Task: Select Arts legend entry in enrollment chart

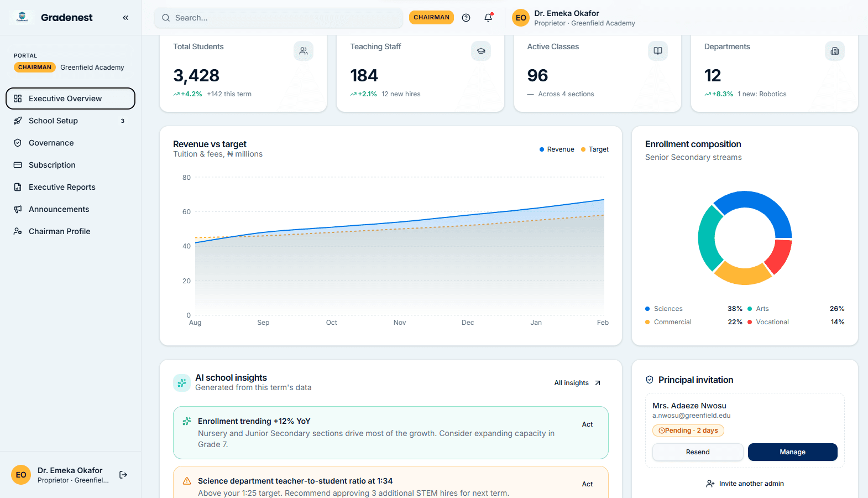Action: click(x=796, y=309)
